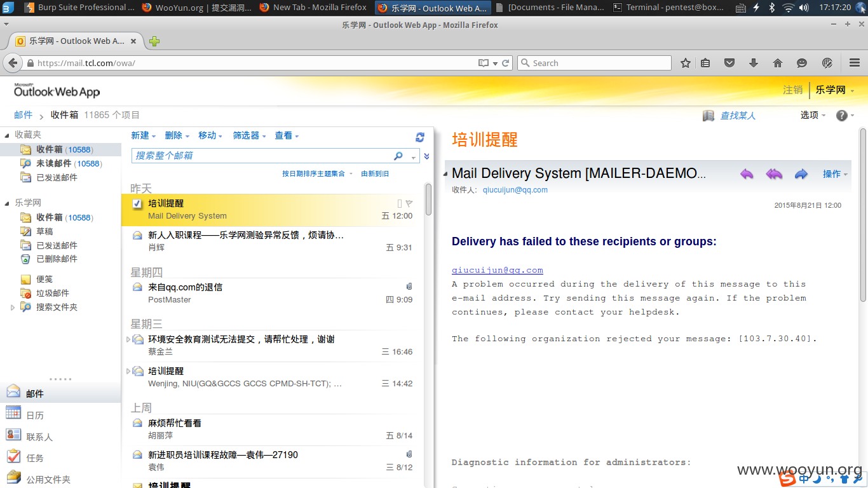The image size is (868, 488).
Task: Toggle sort order 由新到旧
Action: pyautogui.click(x=375, y=173)
